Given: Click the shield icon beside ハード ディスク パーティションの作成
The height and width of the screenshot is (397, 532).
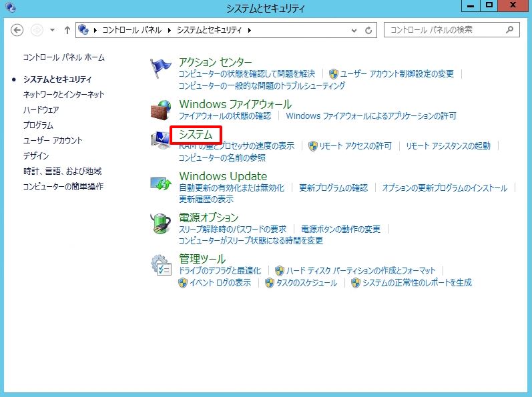Looking at the screenshot, I should pos(280,270).
